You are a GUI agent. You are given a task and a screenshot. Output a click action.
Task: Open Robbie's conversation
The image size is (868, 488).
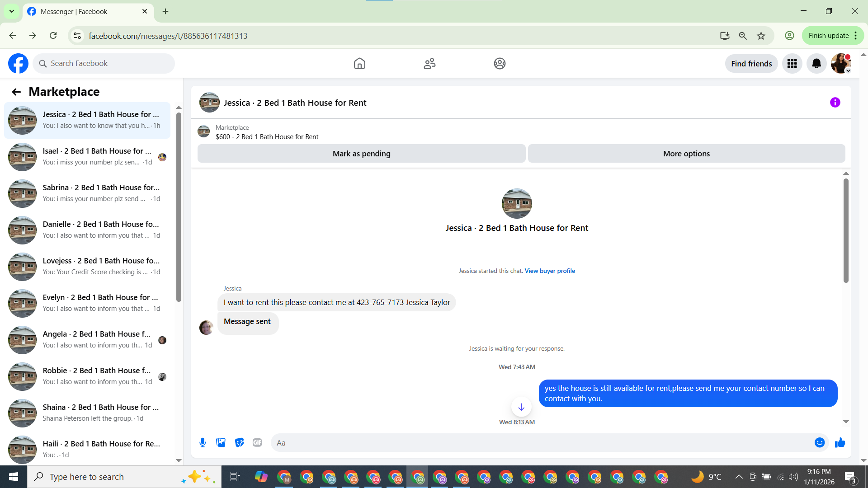click(x=87, y=376)
